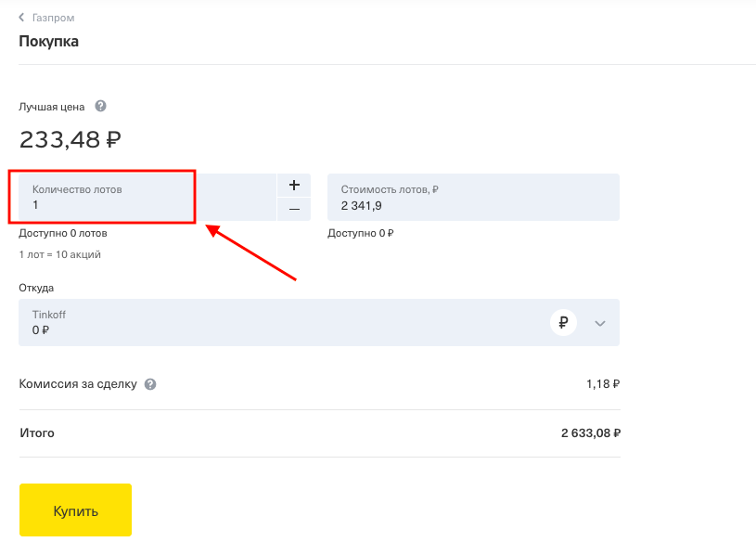
Task: Click the Доступно 0 ₽ balance text
Action: [x=361, y=233]
